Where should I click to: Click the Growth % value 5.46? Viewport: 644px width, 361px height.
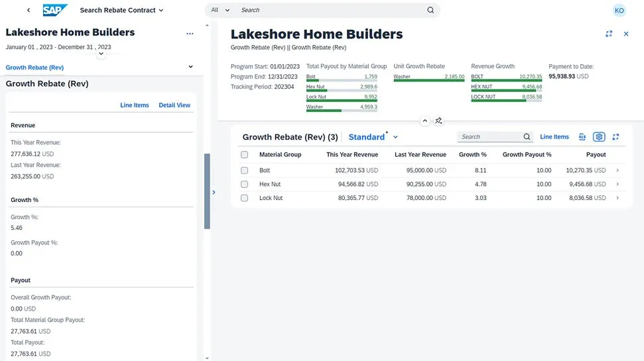(17, 228)
